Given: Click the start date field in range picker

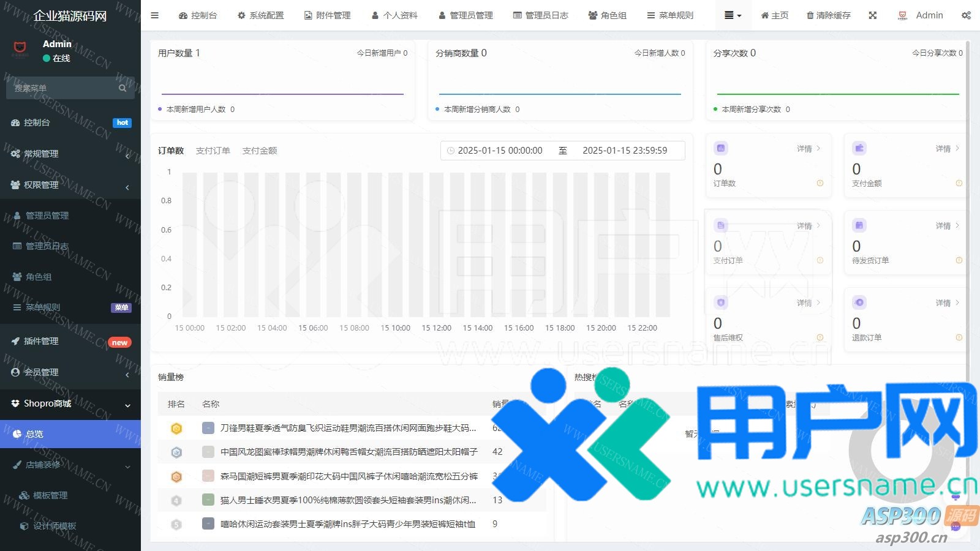Looking at the screenshot, I should [x=500, y=151].
